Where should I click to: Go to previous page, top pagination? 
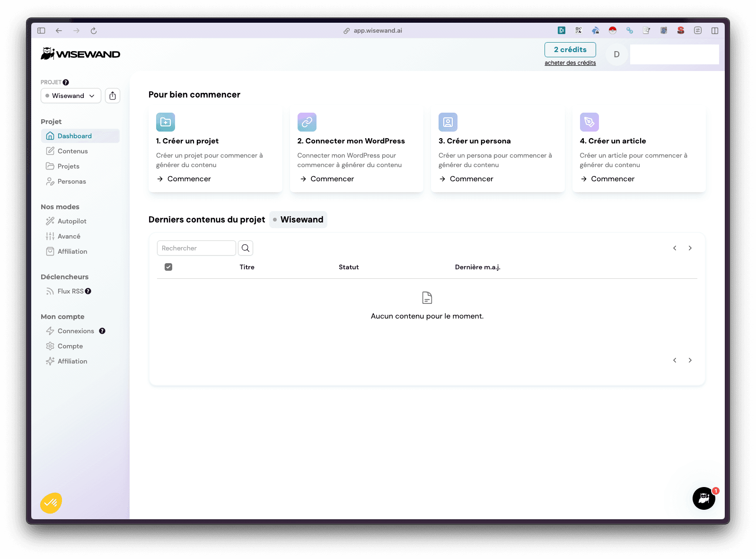pos(675,248)
